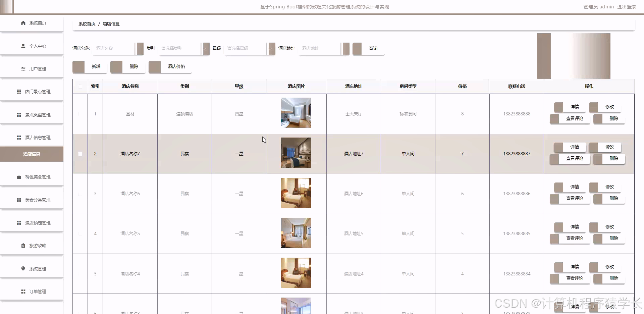Screen dimensions: 644x314
Task: Click the sliders icon beside 用户管理
Action: pos(23,69)
